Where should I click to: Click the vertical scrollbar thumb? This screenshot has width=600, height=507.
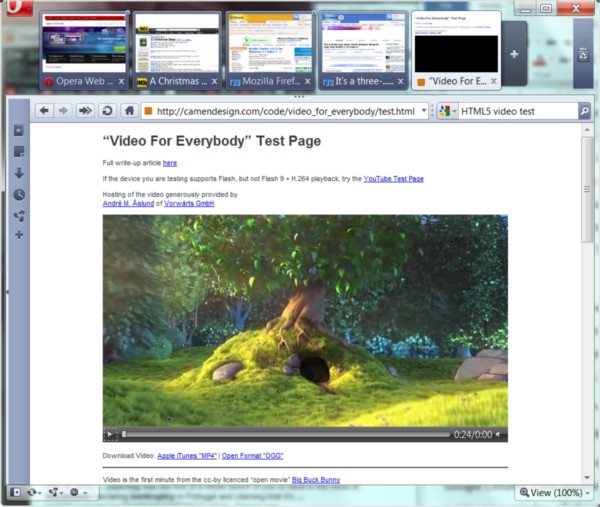pyautogui.click(x=587, y=189)
